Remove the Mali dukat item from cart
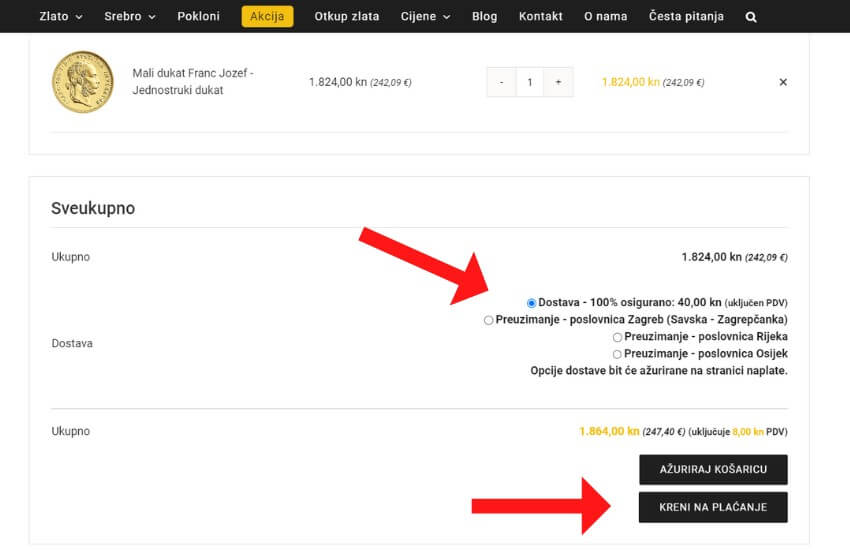 [783, 82]
